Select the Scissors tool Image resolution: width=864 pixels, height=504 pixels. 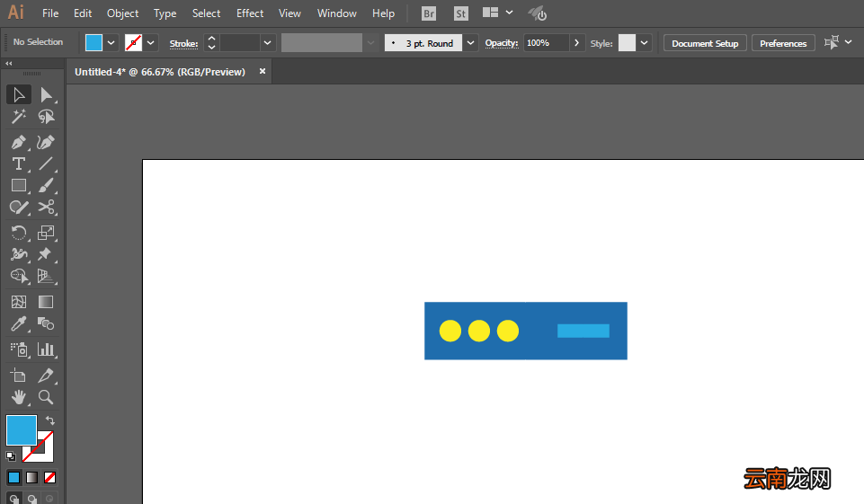coord(46,207)
